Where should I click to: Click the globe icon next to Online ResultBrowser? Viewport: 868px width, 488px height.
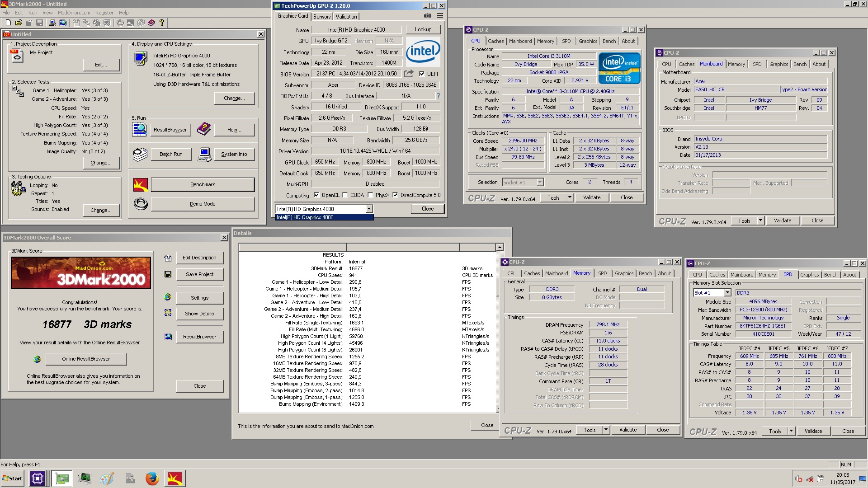(x=37, y=359)
